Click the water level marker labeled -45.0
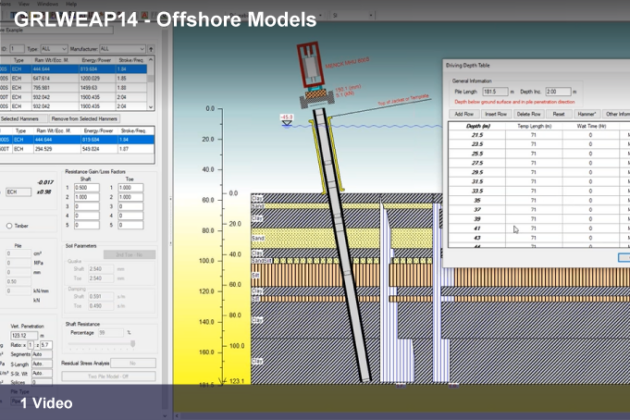630x420 pixels. [x=286, y=119]
